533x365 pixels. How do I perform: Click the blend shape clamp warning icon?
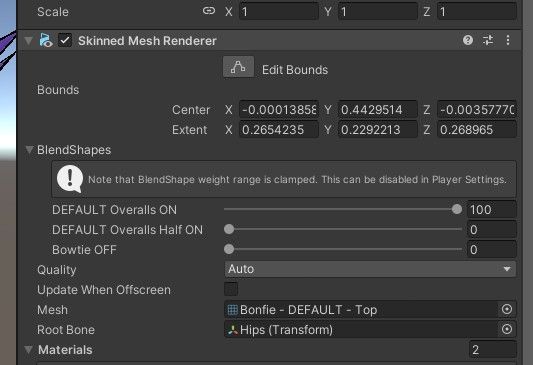[70, 179]
